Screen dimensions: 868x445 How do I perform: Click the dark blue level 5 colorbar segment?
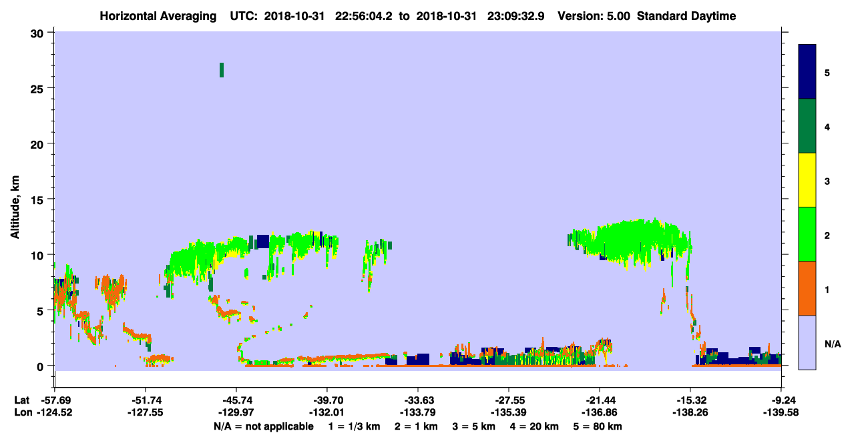[x=807, y=72]
